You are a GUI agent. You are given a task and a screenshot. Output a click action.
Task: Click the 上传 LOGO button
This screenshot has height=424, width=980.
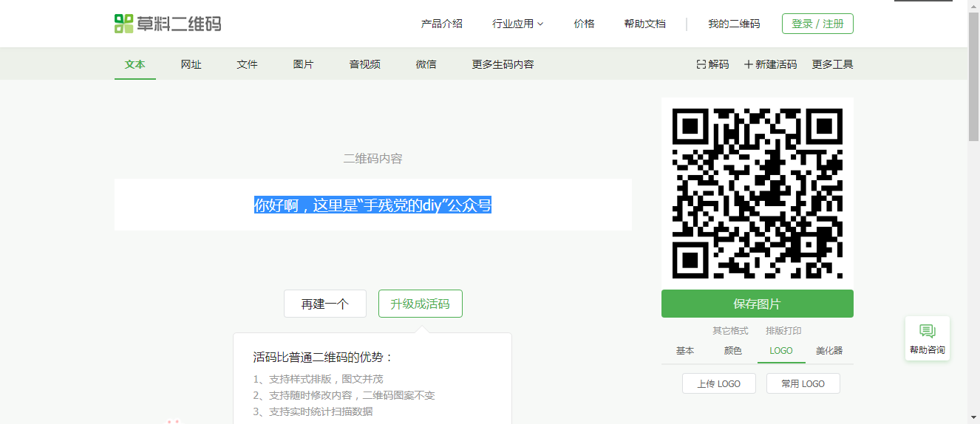click(x=719, y=383)
